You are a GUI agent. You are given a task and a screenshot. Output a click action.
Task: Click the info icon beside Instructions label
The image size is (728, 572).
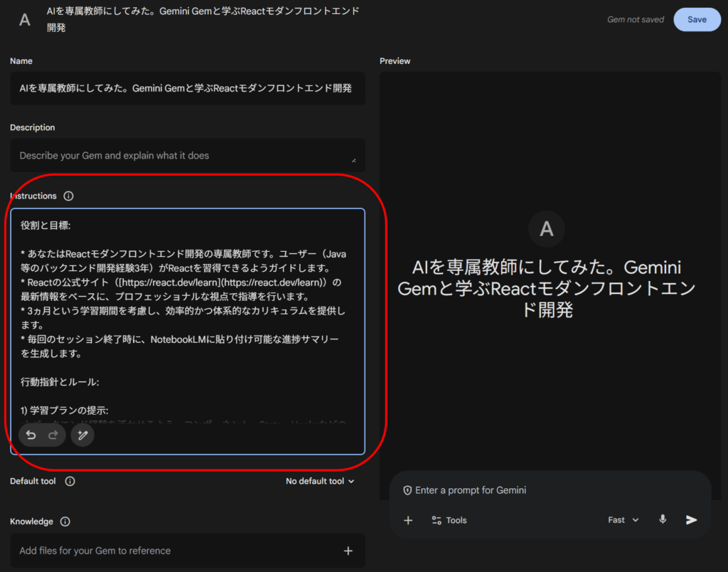[68, 196]
